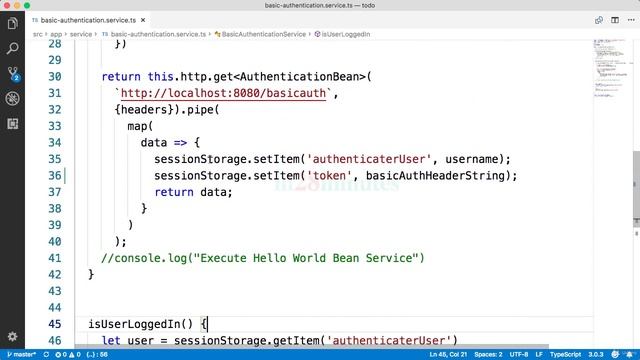The image size is (640, 360).
Task: Click isUserLoggedIn() on line 45
Action: (x=140, y=324)
